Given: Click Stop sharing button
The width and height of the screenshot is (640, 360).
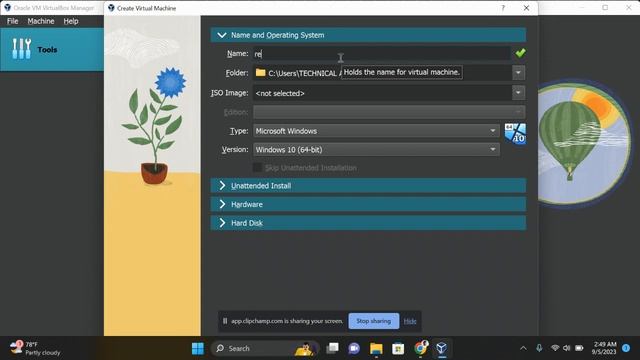Looking at the screenshot, I should click(373, 321).
